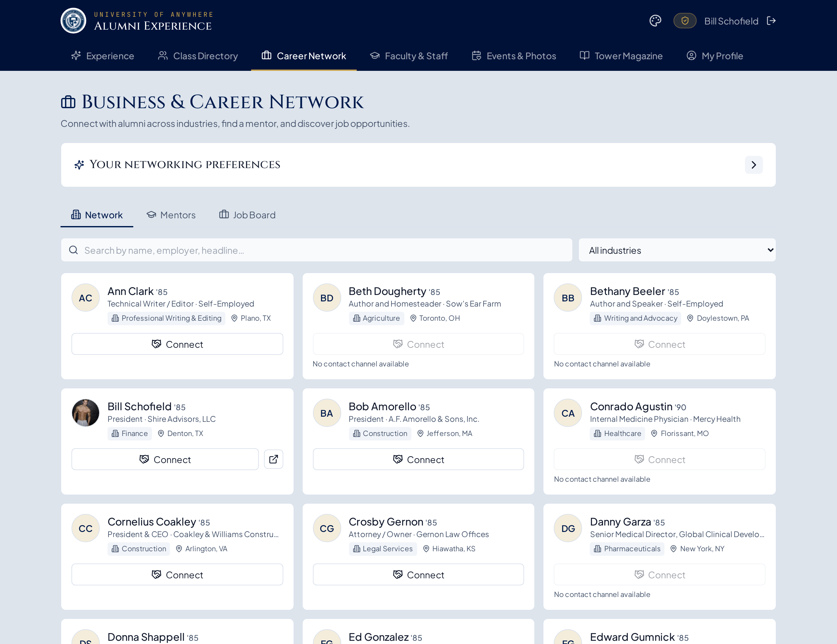Connect with Crosby Gernon
Image resolution: width=837 pixels, height=644 pixels.
point(418,575)
